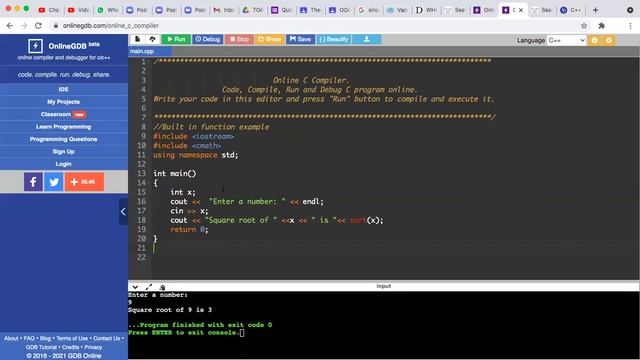Screen dimensions: 640x360
Task: Switch to the Google Drive TOA tab
Action: pos(252,10)
